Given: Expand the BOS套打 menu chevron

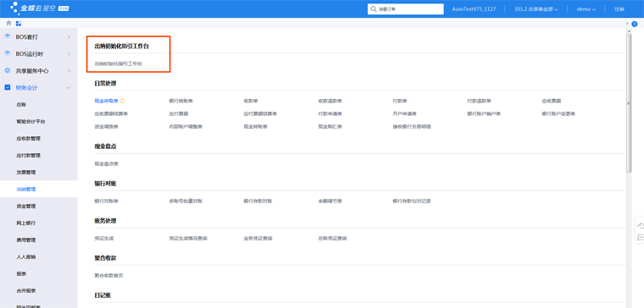Looking at the screenshot, I should (69, 37).
